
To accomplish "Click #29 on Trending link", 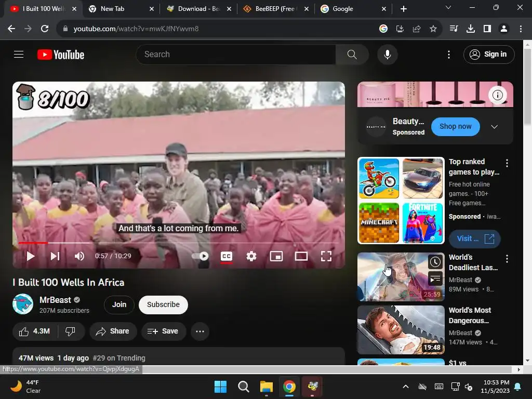I will point(119,358).
